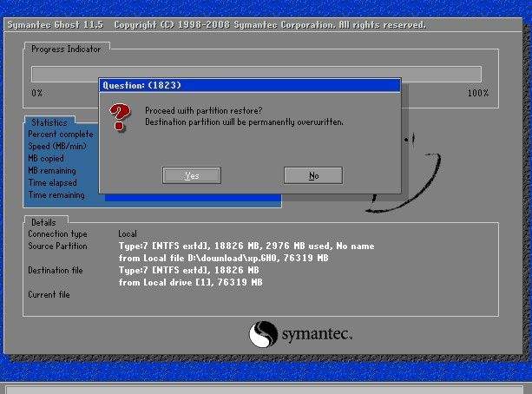Click the 'Details' group heading
This screenshot has width=532, height=394.
click(x=43, y=222)
